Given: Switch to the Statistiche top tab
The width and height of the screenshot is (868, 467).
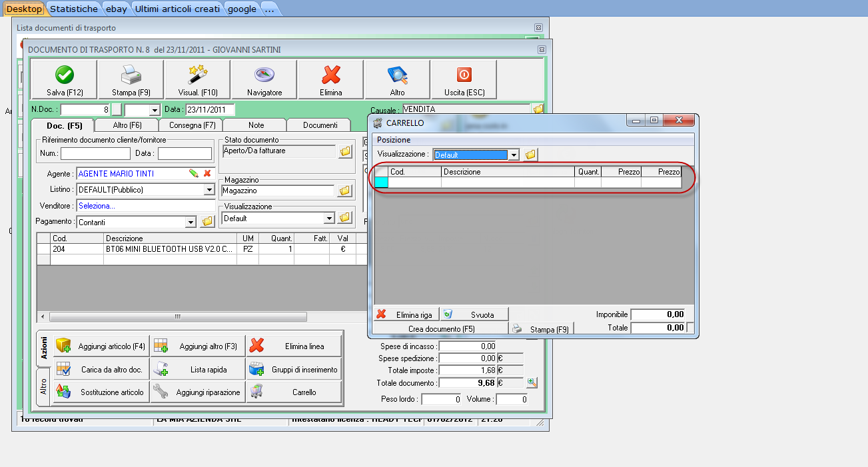Looking at the screenshot, I should click(x=74, y=9).
